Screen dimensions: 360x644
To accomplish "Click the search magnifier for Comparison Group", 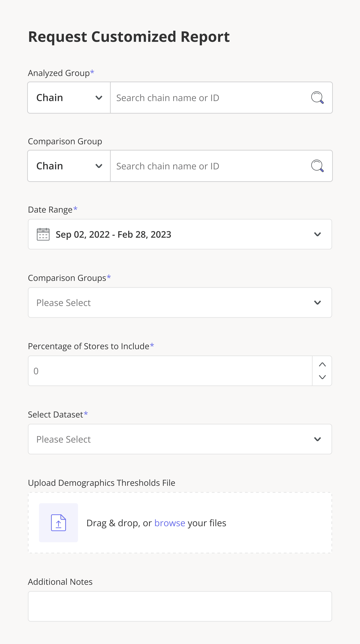I will (318, 166).
